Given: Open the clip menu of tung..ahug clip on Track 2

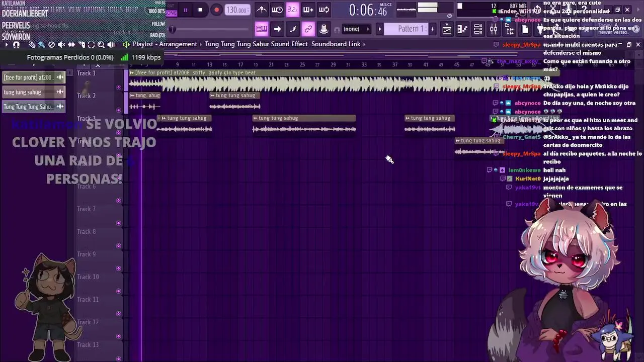Looking at the screenshot, I should (x=132, y=96).
